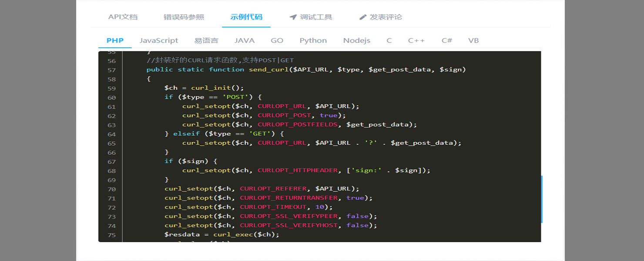Click the send_curl function name on line 57
644x261 pixels.
click(268, 70)
